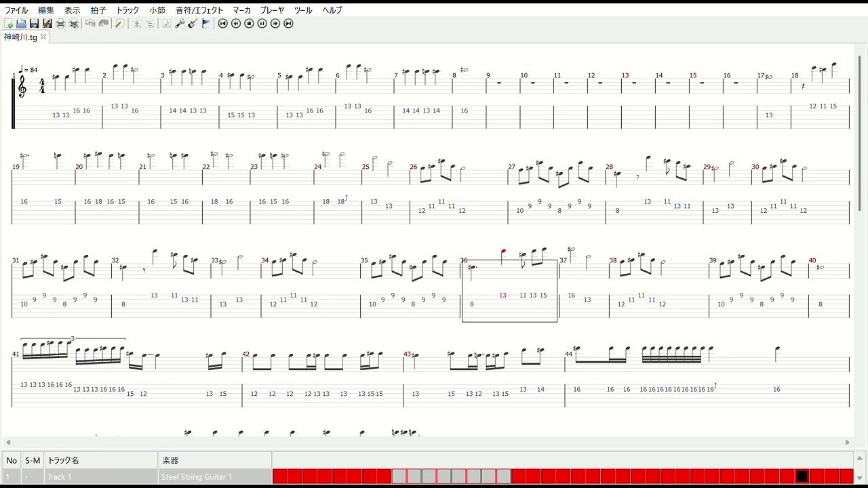868x488 pixels.
Task: Go to next measure using forward button
Action: tap(275, 24)
